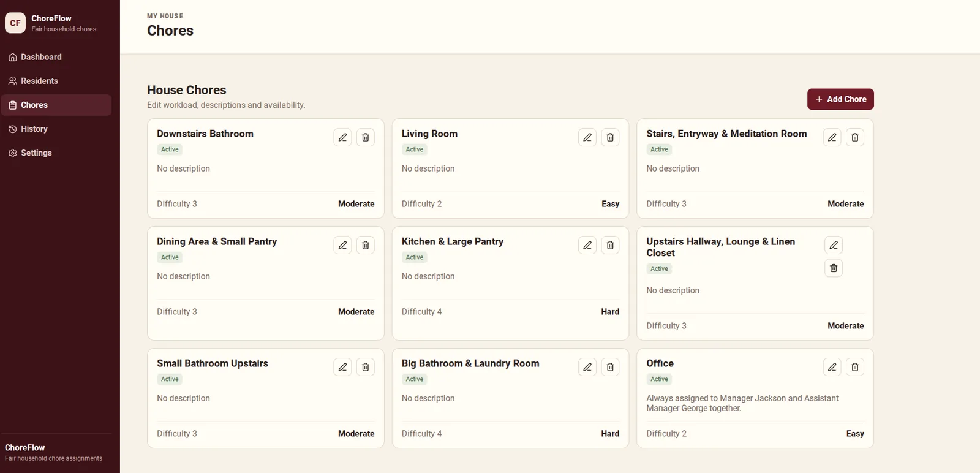
Task: Delete Upstairs Hallway, Lounge & Linen Closet
Action: pyautogui.click(x=834, y=268)
